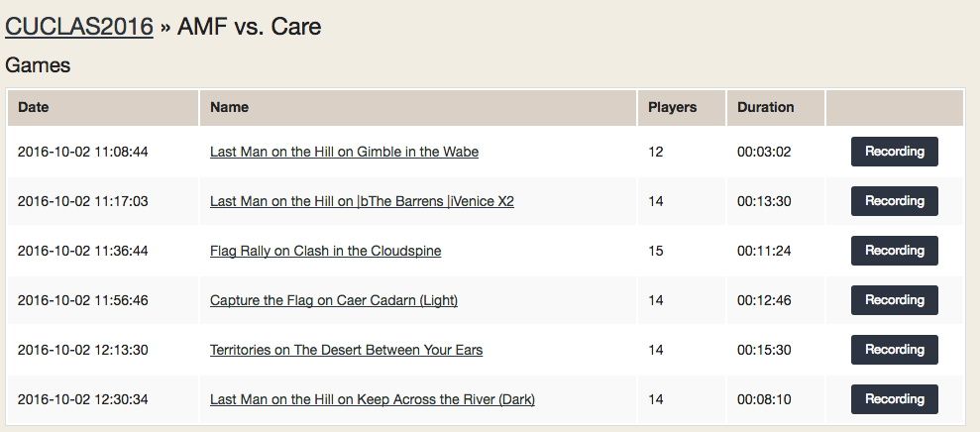Click Recording button for the Territories game
The height and width of the screenshot is (432, 980).
click(894, 350)
